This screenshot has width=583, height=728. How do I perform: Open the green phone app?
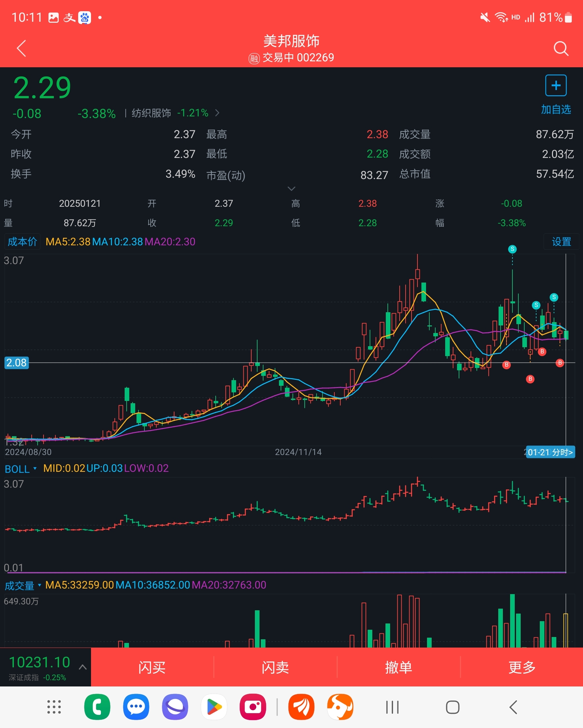(x=97, y=707)
